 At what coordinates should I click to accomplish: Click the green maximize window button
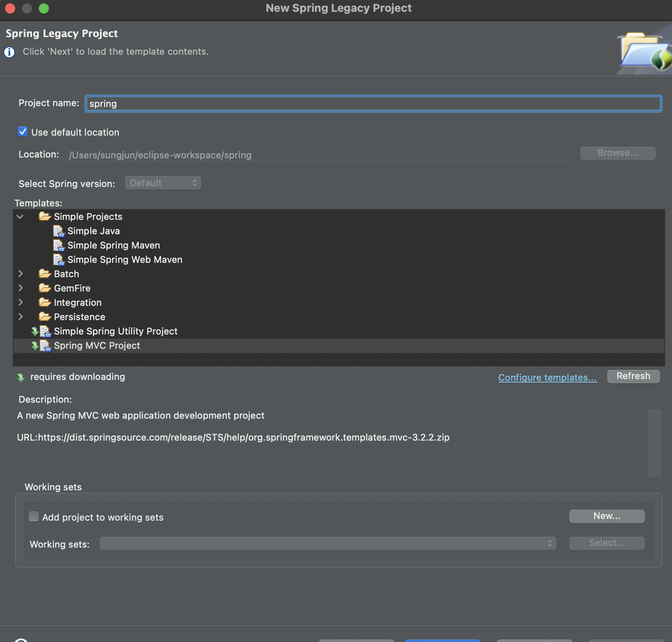pyautogui.click(x=44, y=8)
